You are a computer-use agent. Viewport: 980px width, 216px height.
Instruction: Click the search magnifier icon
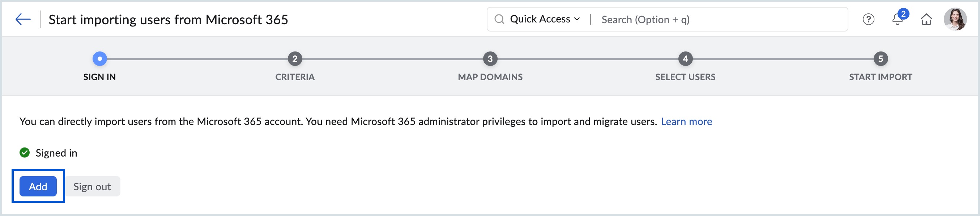(500, 19)
